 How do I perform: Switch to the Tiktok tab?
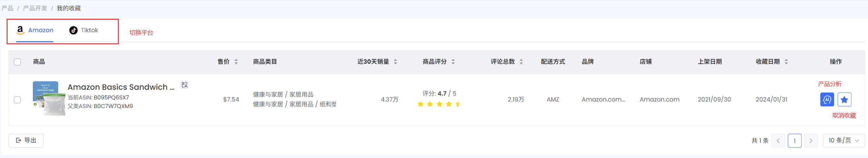tap(84, 30)
